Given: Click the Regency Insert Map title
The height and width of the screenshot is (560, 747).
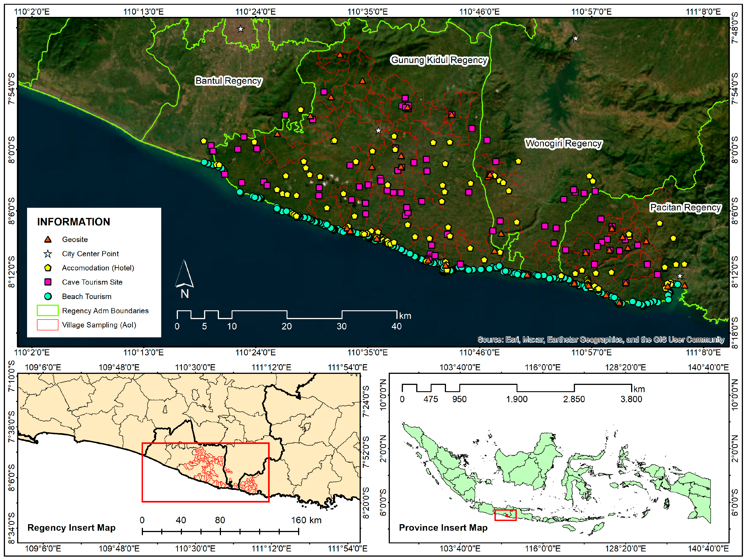Looking at the screenshot, I should (72, 528).
